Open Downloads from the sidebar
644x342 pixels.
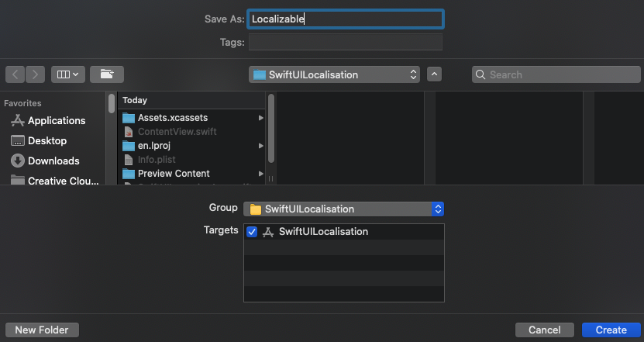[x=53, y=161]
